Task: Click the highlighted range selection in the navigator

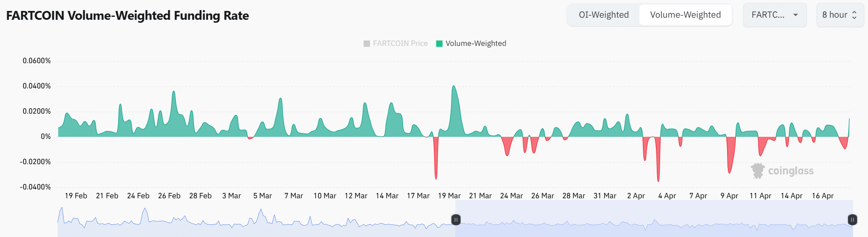Action: pos(654,218)
